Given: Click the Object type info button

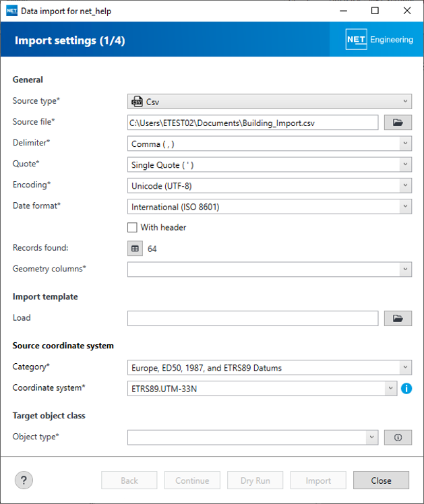Looking at the screenshot, I should [x=398, y=437].
